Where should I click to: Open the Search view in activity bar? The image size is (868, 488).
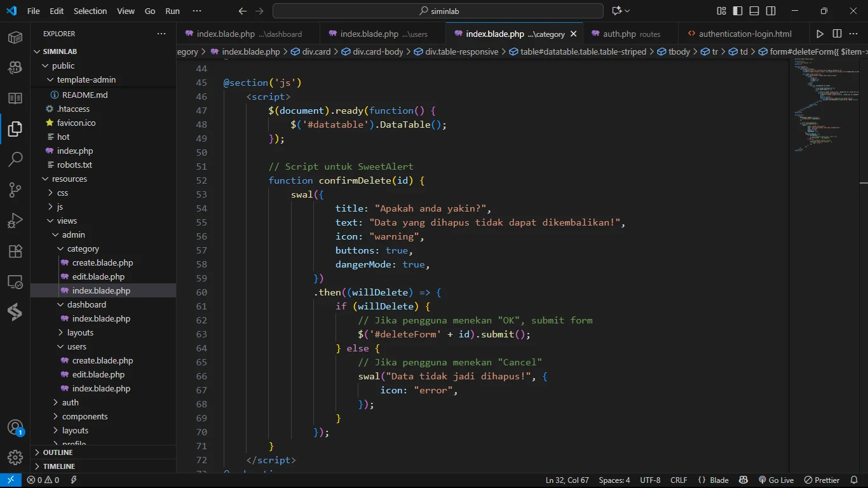point(15,159)
